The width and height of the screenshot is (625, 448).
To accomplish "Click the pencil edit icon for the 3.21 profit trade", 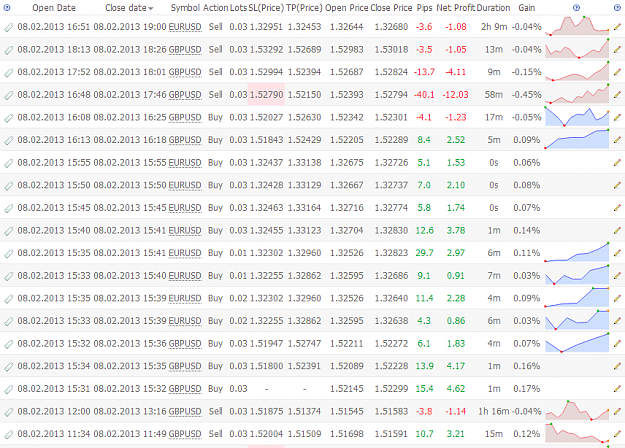I will pyautogui.click(x=617, y=434).
